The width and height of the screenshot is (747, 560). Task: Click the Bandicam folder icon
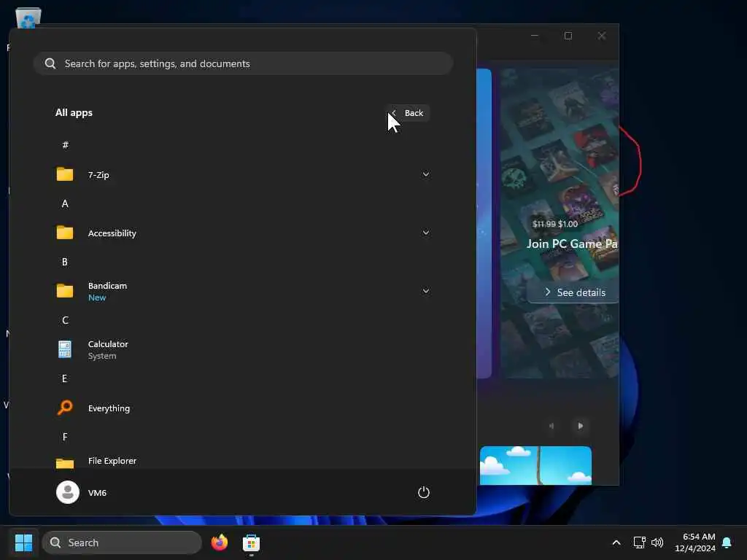(x=65, y=291)
